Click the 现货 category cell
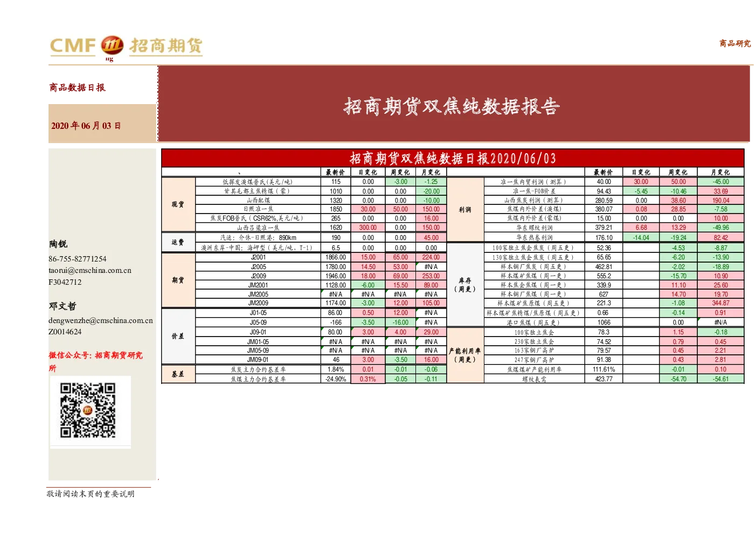 point(178,204)
